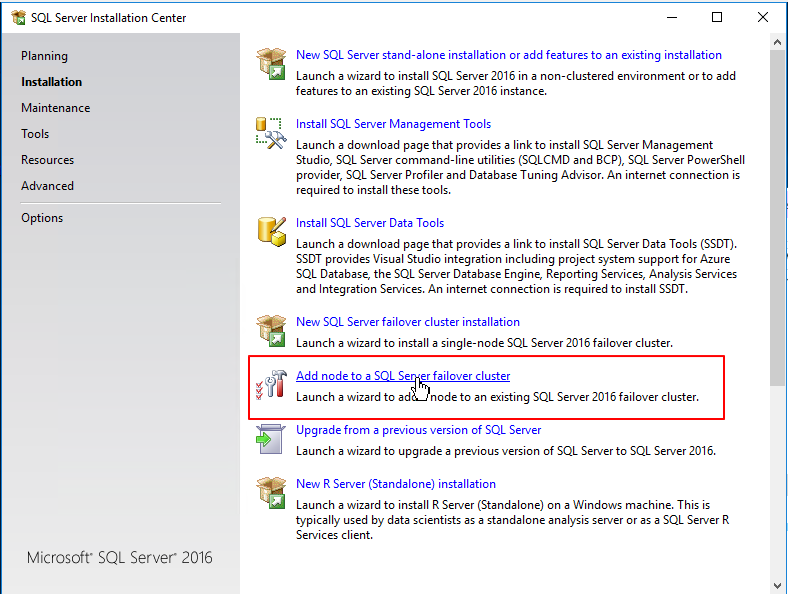Open the Options section
Viewport: 788px width, 594px height.
tap(42, 218)
